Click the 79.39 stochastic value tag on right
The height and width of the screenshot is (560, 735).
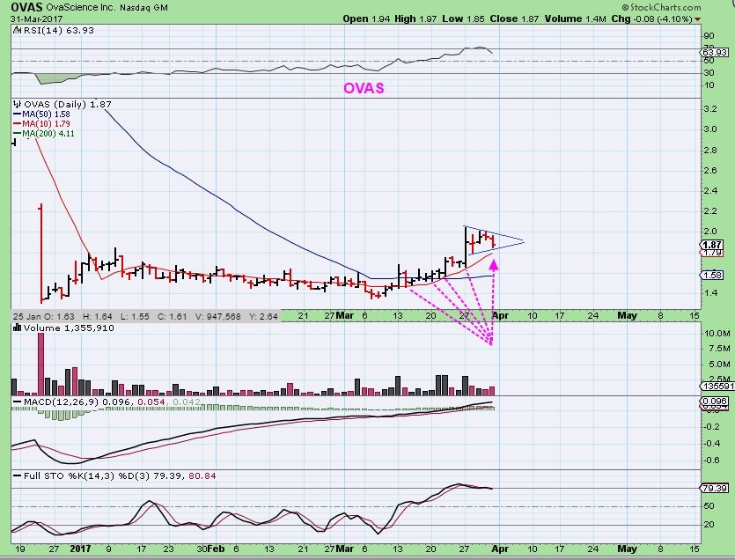pyautogui.click(x=715, y=489)
